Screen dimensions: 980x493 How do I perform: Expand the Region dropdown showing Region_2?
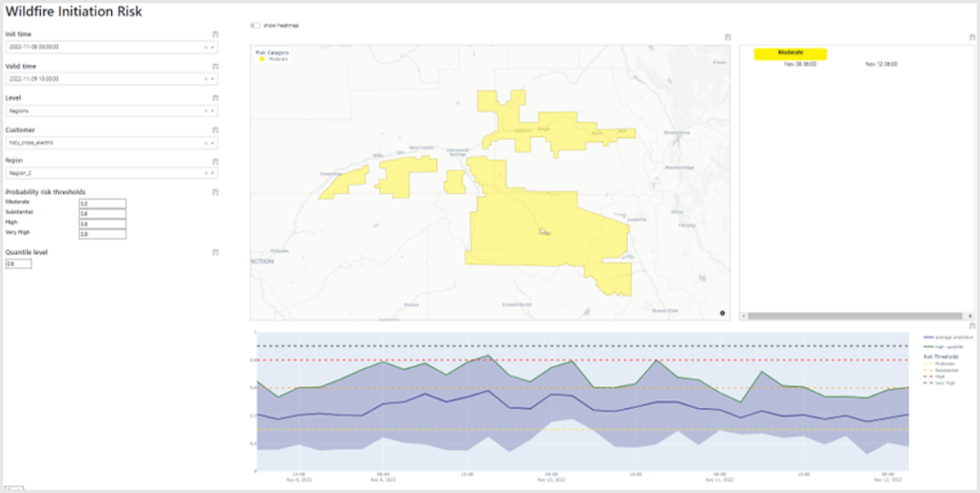pos(214,173)
